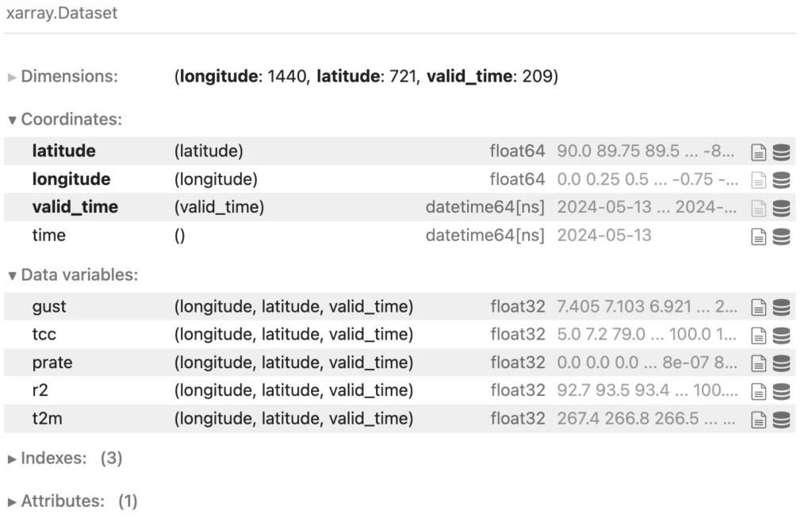Show data repr for t2m variable
Viewport: 812px width, 526px height.
(781, 418)
